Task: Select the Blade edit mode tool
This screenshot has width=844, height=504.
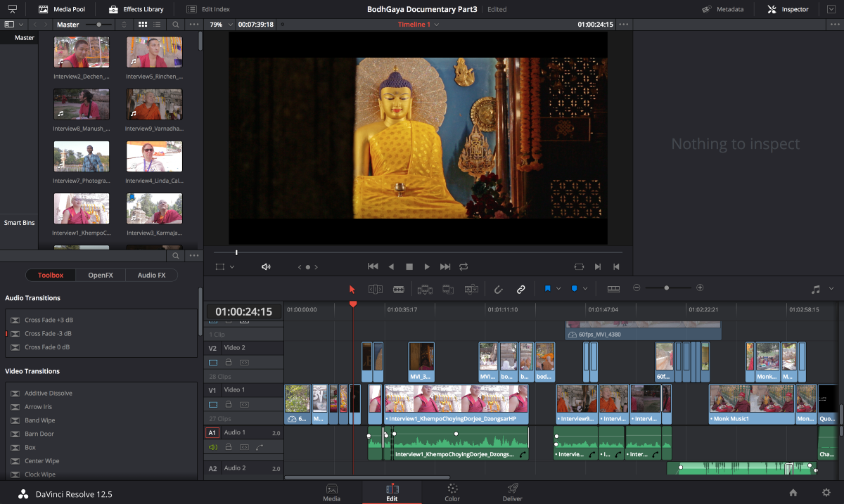Action: [x=399, y=289]
